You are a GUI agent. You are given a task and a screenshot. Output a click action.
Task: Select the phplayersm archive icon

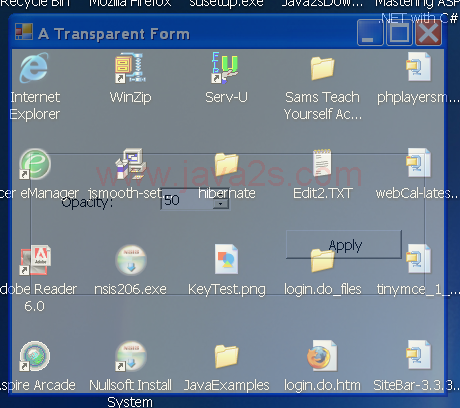(418, 67)
